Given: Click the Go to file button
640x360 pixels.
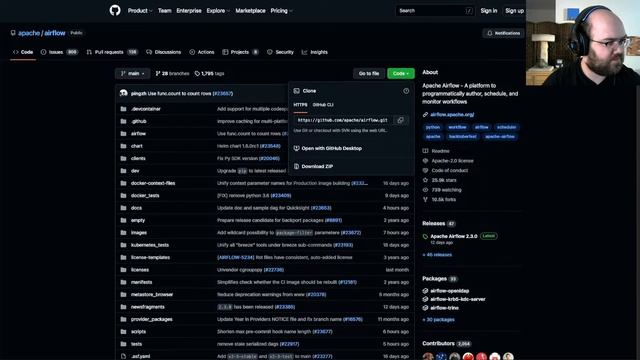Looking at the screenshot, I should point(369,73).
